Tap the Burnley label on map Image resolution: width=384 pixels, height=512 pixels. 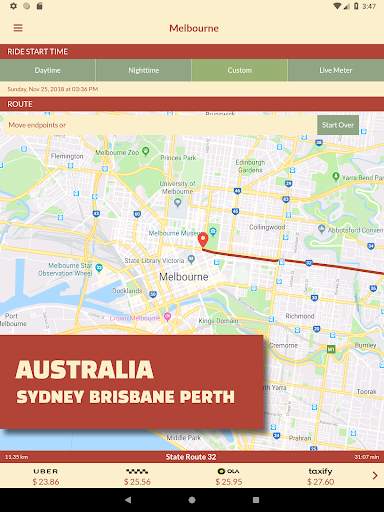366,345
